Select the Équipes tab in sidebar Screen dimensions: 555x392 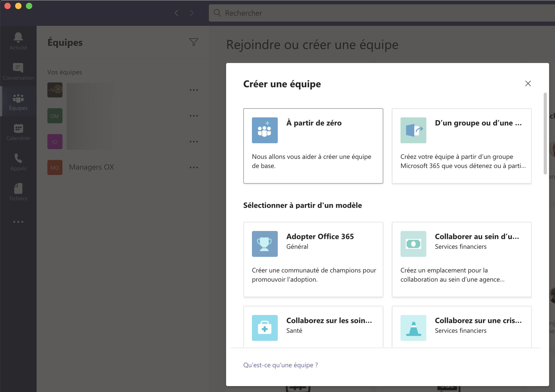[18, 101]
